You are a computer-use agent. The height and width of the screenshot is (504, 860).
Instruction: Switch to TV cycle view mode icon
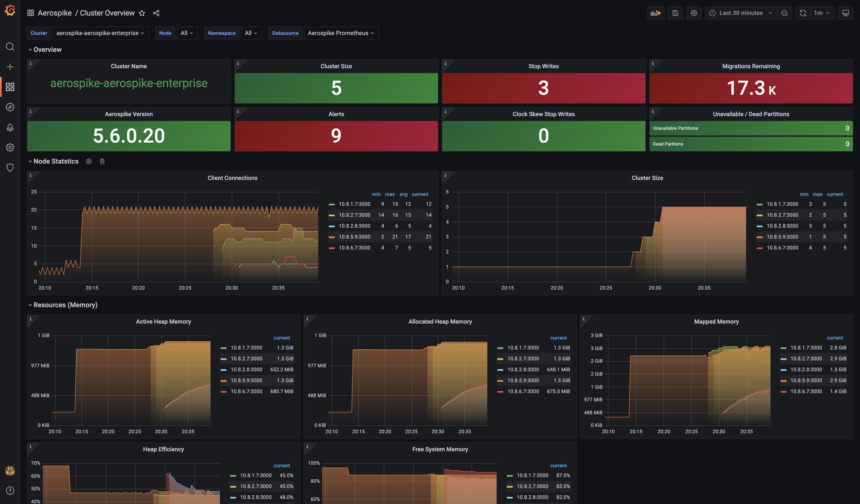pyautogui.click(x=845, y=13)
